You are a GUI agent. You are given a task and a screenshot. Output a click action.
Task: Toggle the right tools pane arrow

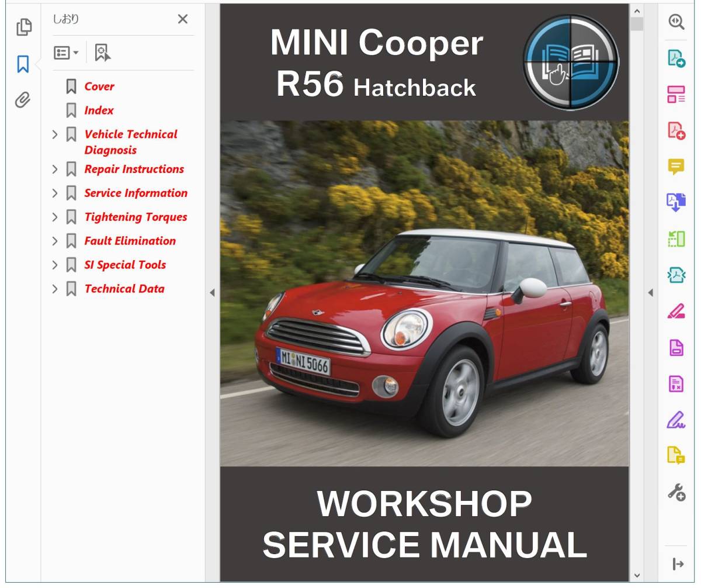pos(650,293)
